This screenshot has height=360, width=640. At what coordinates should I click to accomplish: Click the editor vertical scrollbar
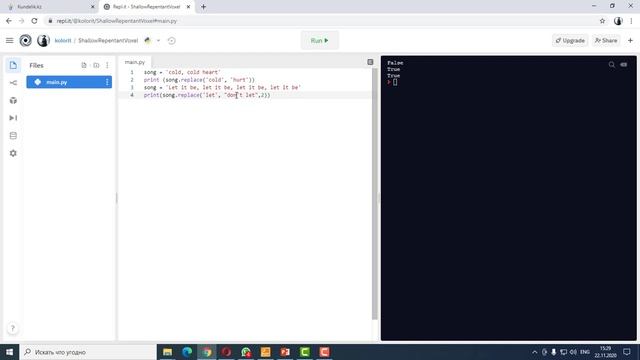click(375, 194)
